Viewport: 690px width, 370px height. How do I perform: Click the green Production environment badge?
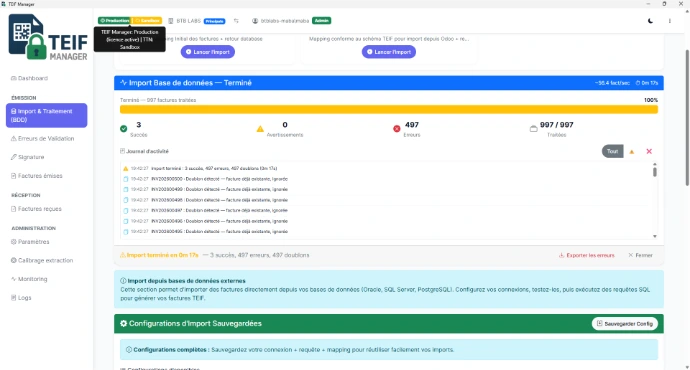[114, 21]
